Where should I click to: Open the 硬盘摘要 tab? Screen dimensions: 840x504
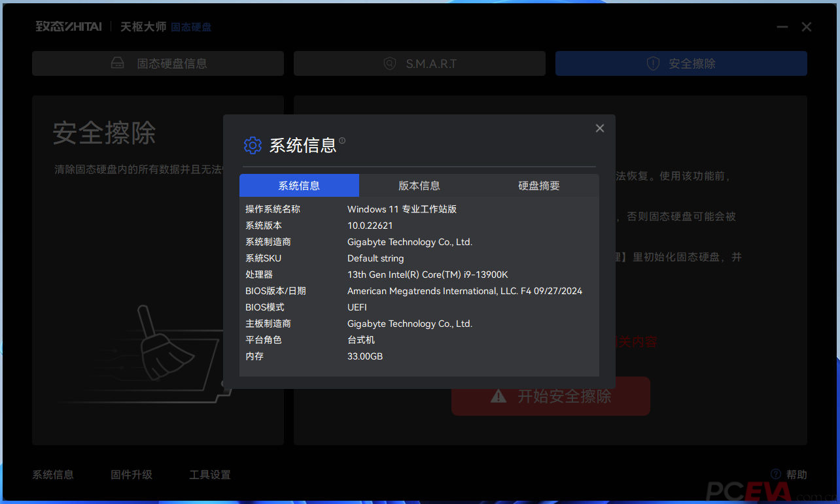point(539,186)
